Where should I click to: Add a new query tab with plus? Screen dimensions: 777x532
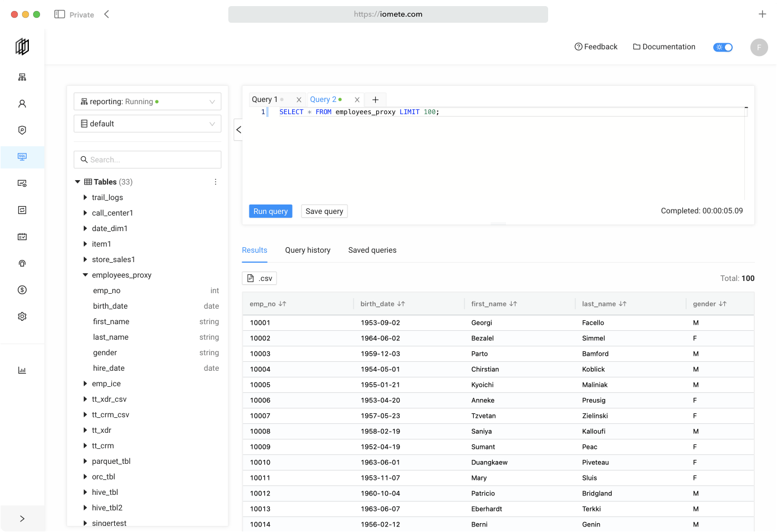coord(375,100)
